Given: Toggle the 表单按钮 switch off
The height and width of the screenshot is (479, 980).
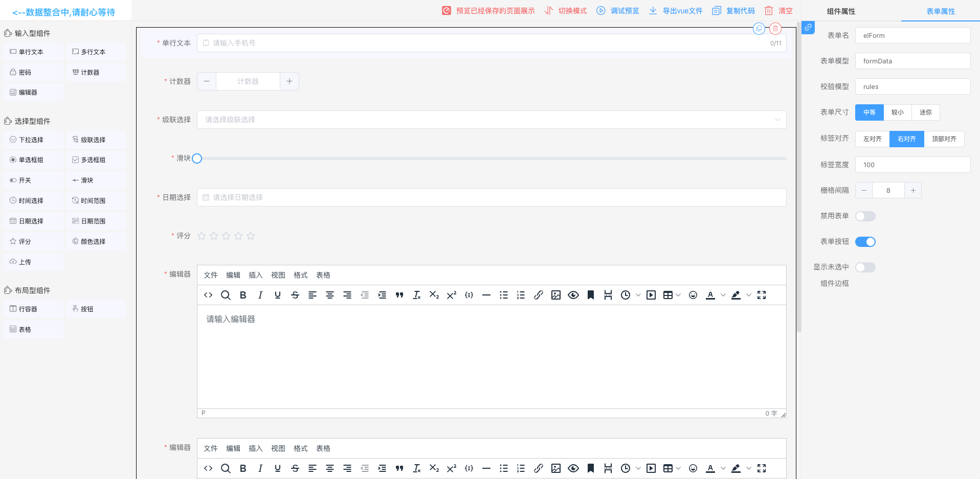Looking at the screenshot, I should point(865,242).
